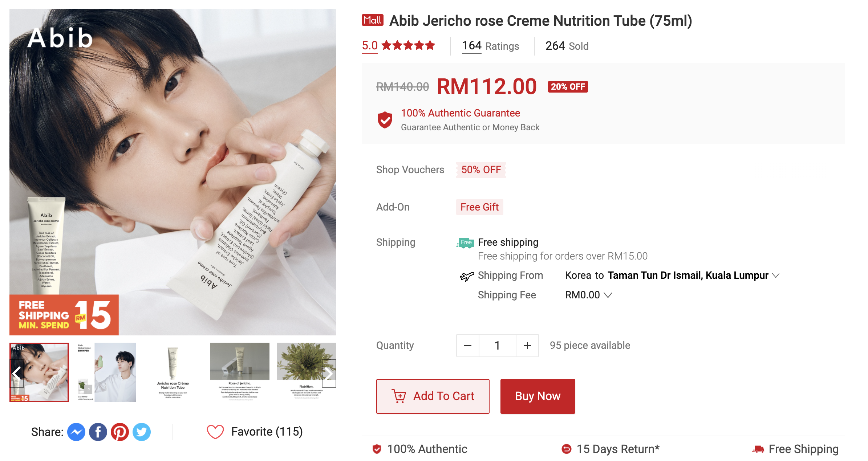
Task: Open the 50% OFF shop voucher
Action: [481, 170]
